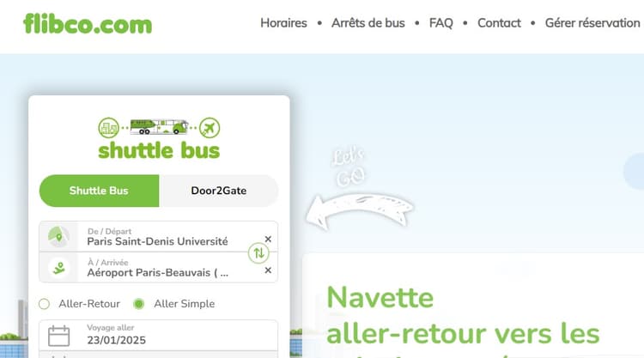Switch to the Shuttle Bus tab
The width and height of the screenshot is (644, 358).
[99, 191]
